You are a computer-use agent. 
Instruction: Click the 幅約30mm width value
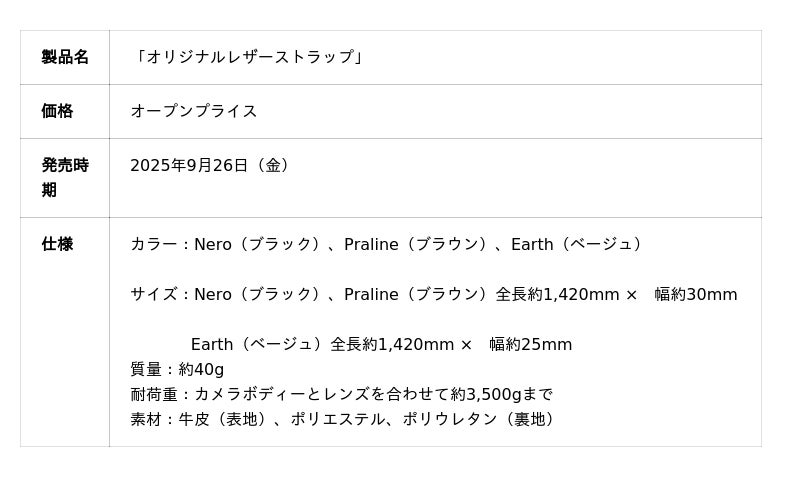pos(696,294)
